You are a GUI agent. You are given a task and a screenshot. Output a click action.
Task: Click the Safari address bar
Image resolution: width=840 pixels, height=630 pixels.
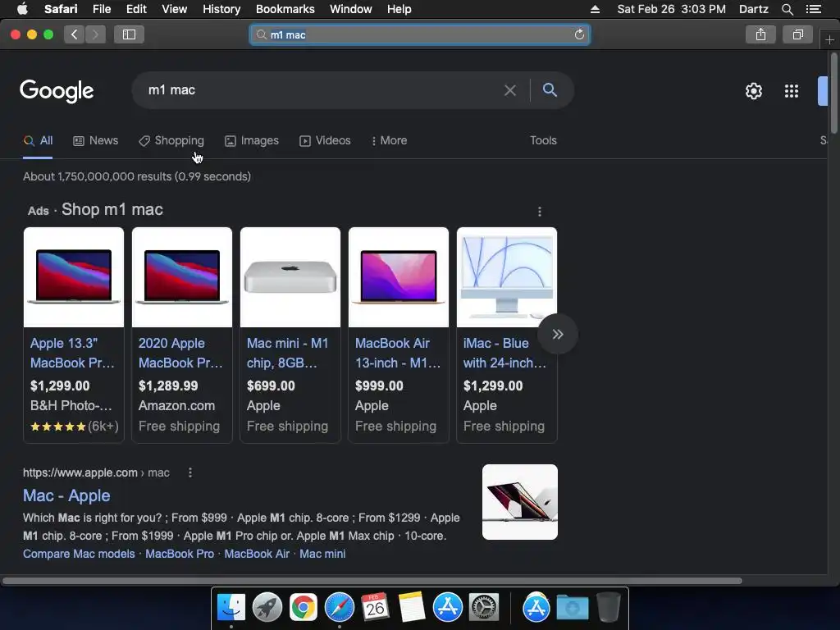pos(420,34)
